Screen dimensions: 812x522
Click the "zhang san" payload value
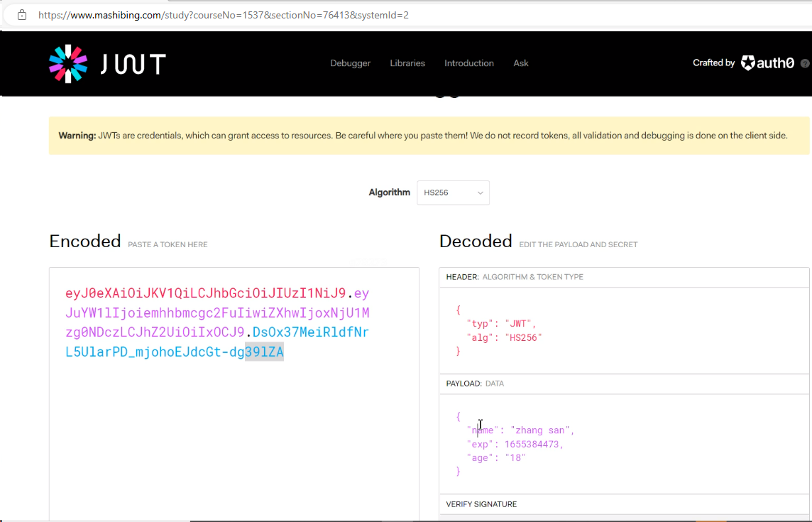point(542,430)
